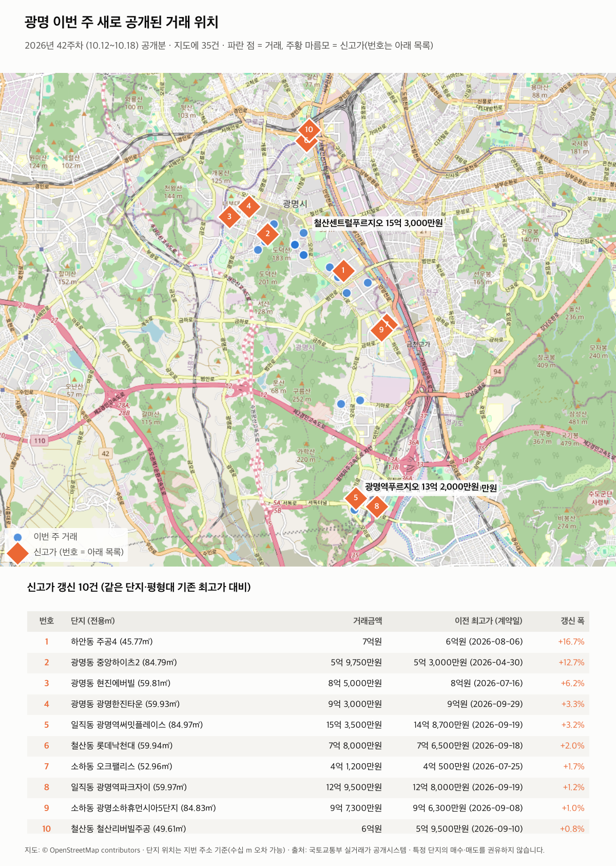This screenshot has height=866, width=616.
Task: Click previous high 14억 8,700만원 (2026-09-19)
Action: [x=468, y=725]
